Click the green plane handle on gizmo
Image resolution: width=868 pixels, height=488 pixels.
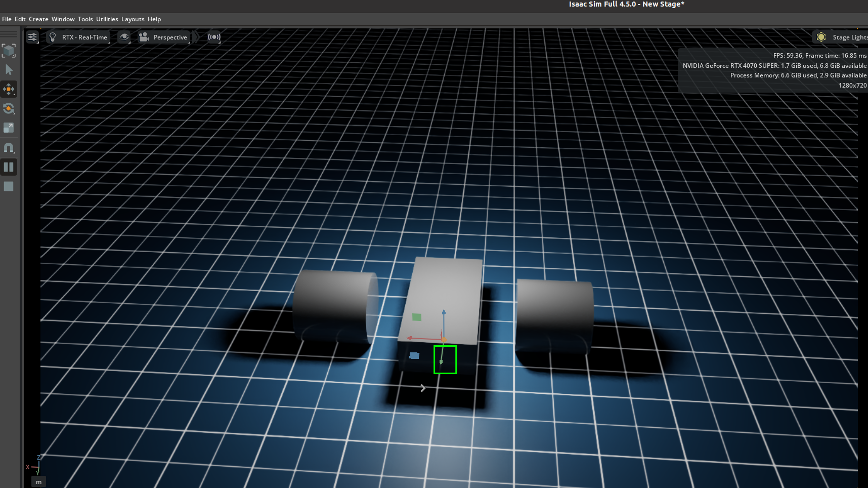coord(417,317)
